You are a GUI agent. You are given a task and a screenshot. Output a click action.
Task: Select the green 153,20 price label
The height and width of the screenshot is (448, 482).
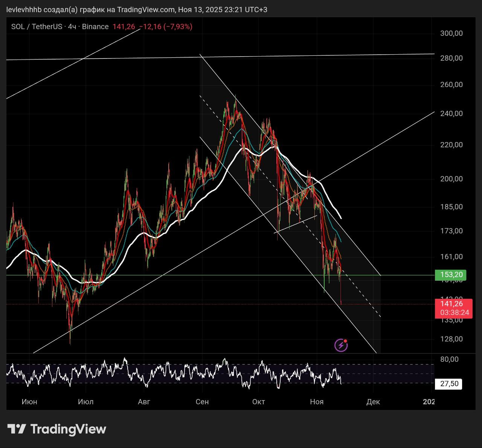(x=451, y=275)
